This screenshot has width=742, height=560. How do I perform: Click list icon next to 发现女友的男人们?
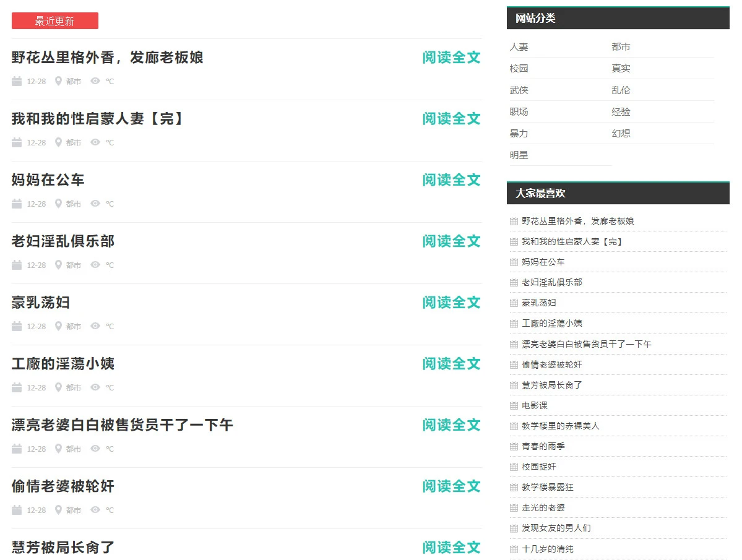point(514,528)
